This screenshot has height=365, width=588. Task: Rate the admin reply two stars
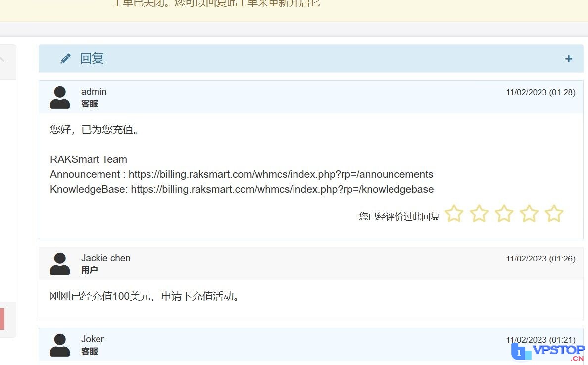pyautogui.click(x=479, y=213)
